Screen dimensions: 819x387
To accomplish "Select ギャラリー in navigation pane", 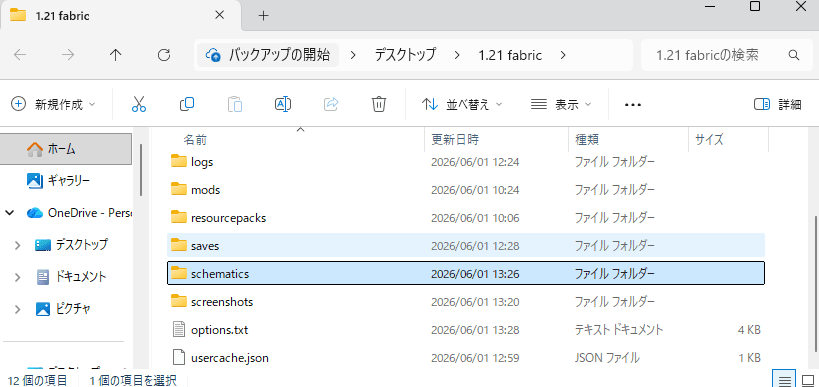I will coord(67,181).
